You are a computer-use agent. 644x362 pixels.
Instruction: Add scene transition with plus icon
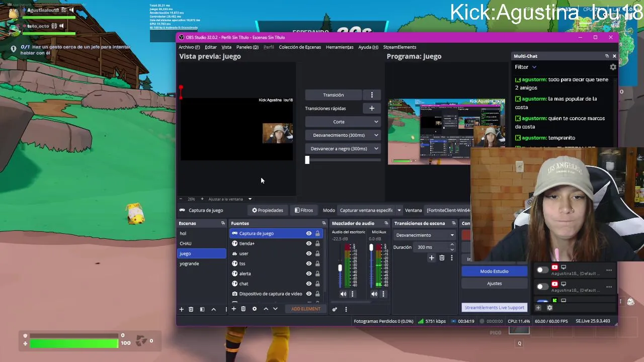coord(431,258)
